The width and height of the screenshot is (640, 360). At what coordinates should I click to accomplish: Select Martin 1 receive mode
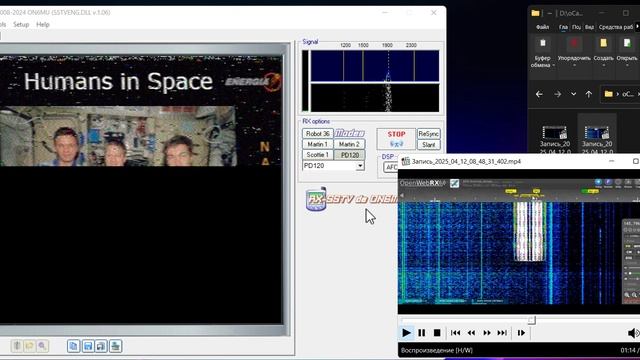point(318,144)
